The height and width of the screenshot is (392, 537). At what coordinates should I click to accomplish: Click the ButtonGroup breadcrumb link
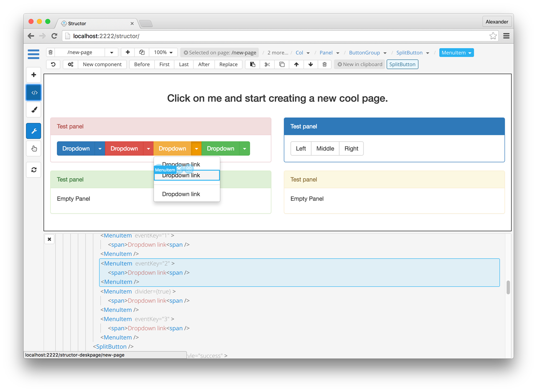[364, 53]
